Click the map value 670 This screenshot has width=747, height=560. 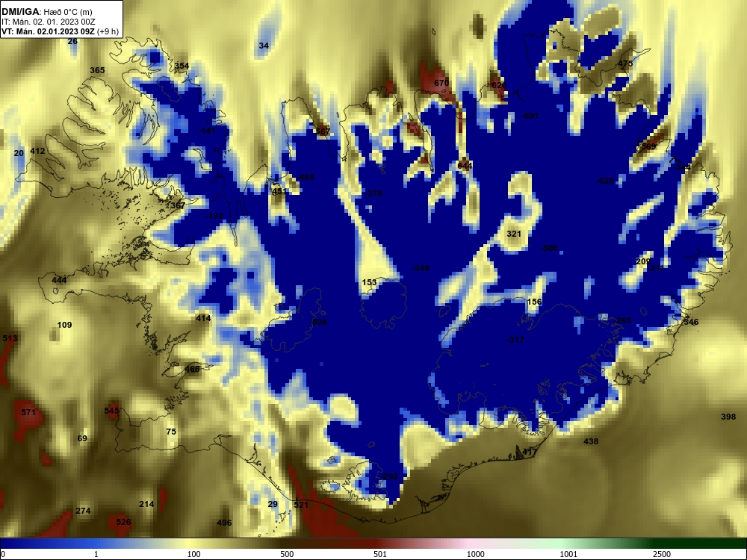441,83
